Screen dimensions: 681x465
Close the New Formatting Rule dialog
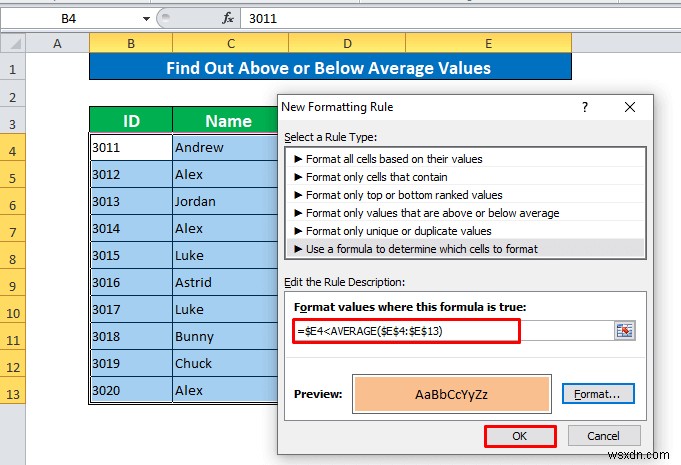[x=630, y=107]
